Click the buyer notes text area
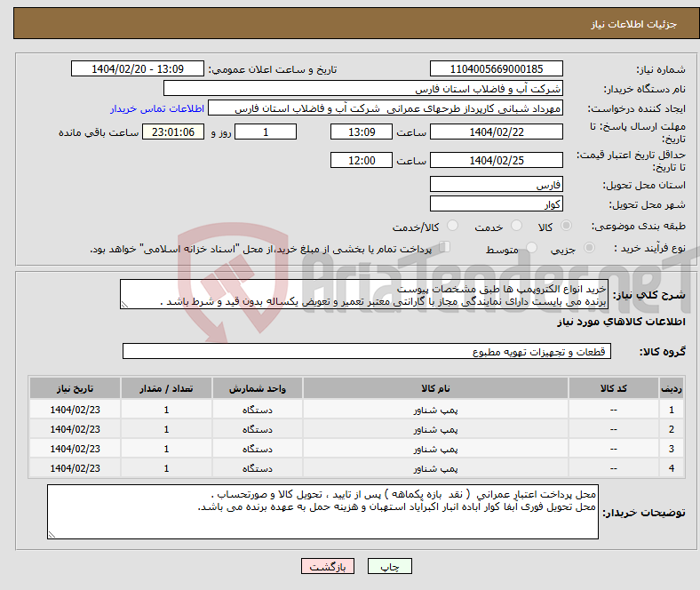The width and height of the screenshot is (700, 590). (x=322, y=512)
